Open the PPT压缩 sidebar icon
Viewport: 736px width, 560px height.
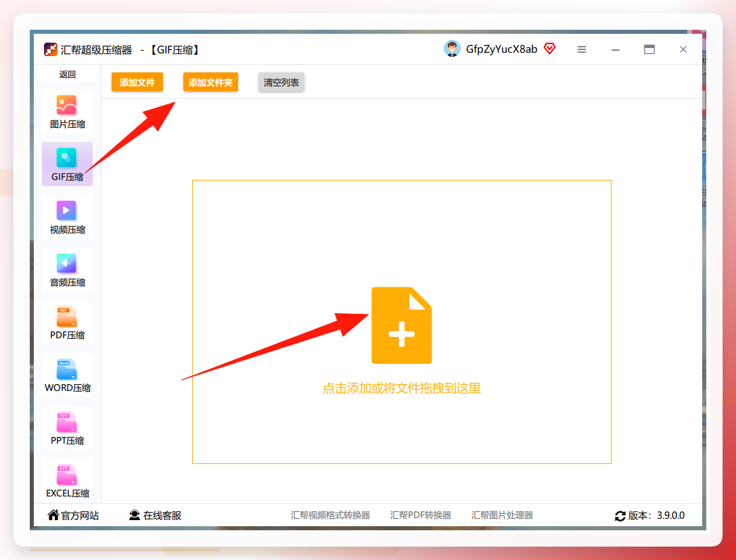tap(66, 422)
